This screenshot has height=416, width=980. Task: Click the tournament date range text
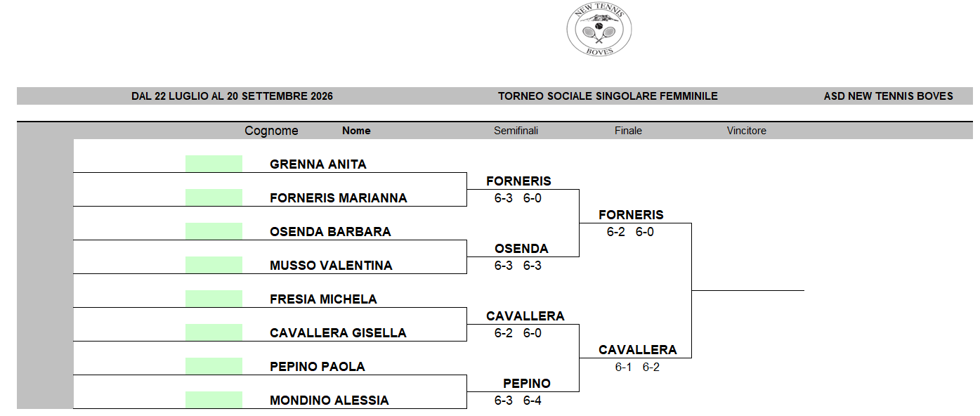click(232, 96)
